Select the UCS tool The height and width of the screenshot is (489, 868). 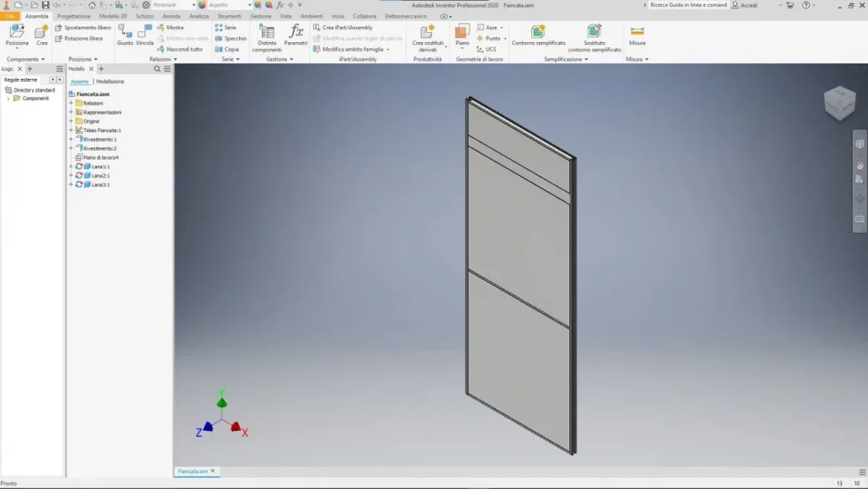tap(486, 50)
